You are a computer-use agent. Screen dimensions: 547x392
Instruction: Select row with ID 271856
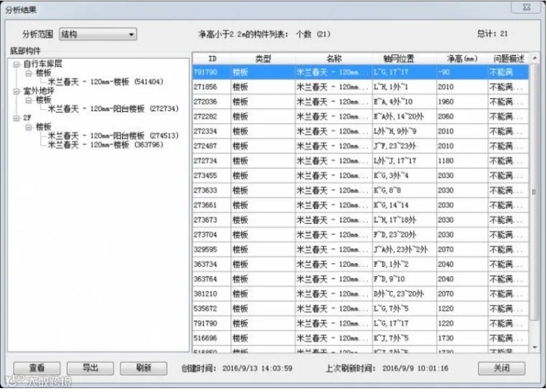[361, 87]
